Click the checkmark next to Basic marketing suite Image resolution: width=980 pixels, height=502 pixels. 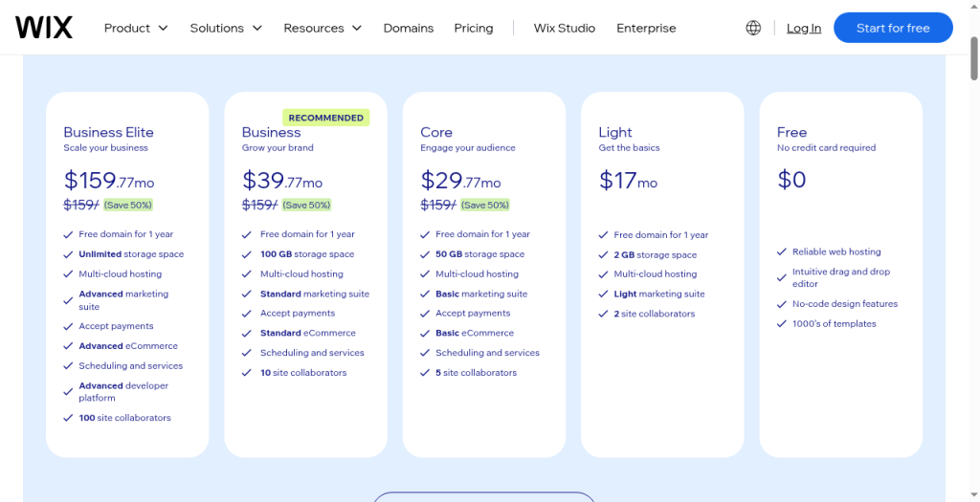[425, 295]
